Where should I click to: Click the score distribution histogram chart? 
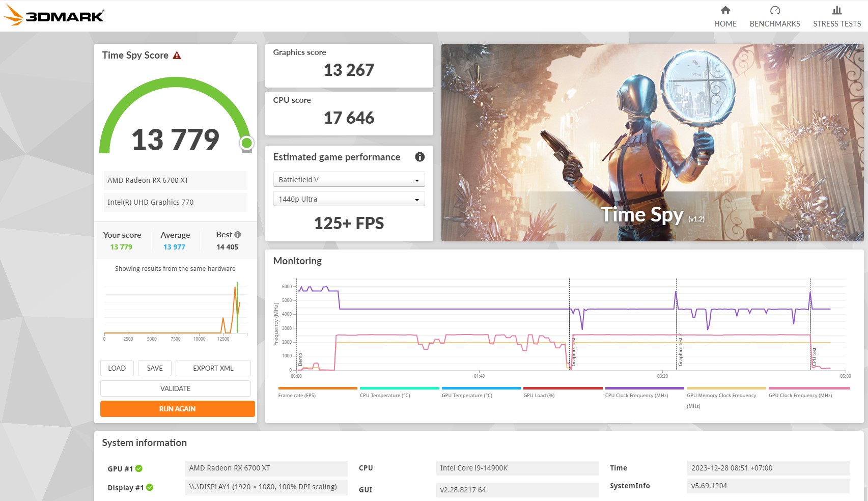(x=176, y=311)
